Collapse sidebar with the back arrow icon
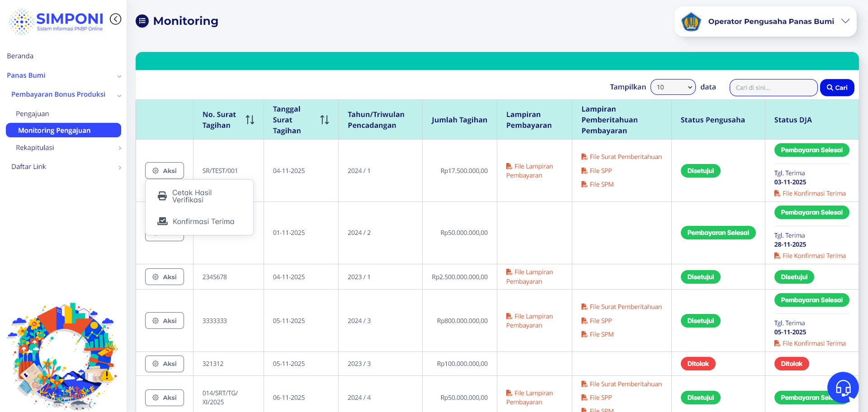Screen dimensions: 868x412 [116, 19]
